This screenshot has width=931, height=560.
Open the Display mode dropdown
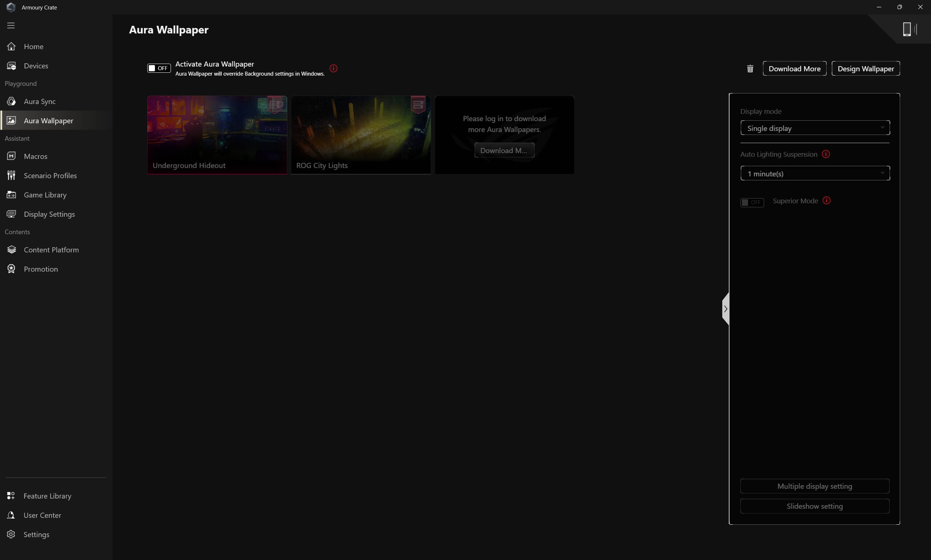[815, 128]
